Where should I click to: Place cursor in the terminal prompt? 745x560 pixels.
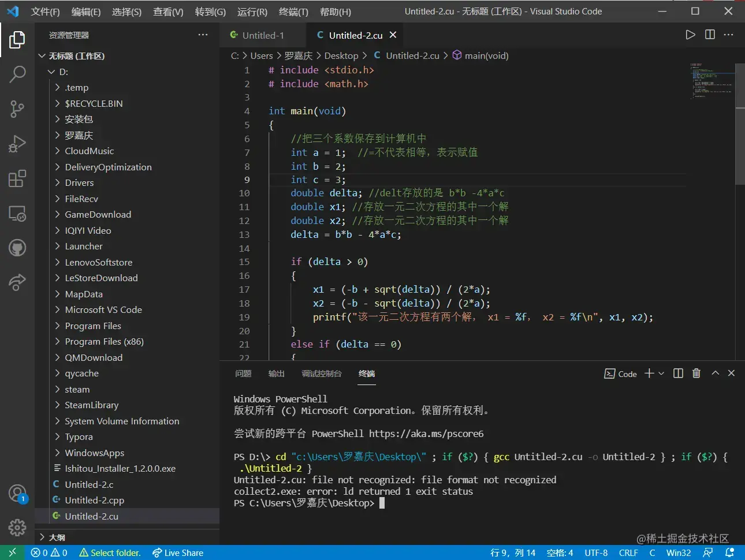[x=382, y=503]
